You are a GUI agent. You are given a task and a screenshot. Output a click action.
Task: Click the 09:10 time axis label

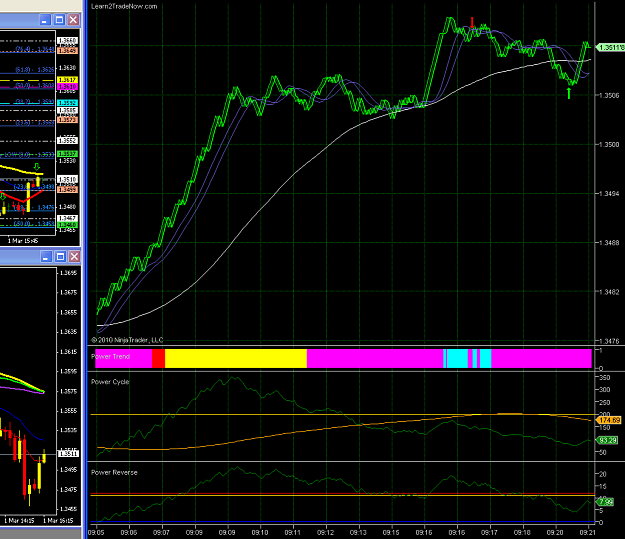[259, 532]
